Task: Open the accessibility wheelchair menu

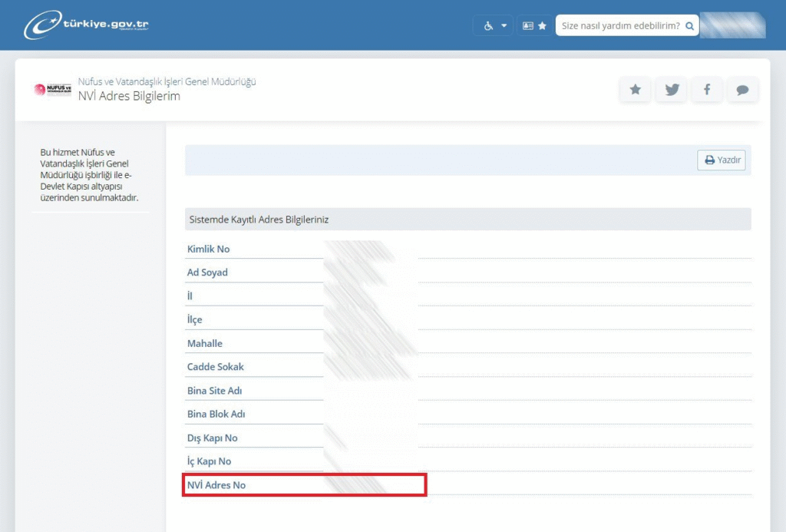Action: tap(493, 25)
